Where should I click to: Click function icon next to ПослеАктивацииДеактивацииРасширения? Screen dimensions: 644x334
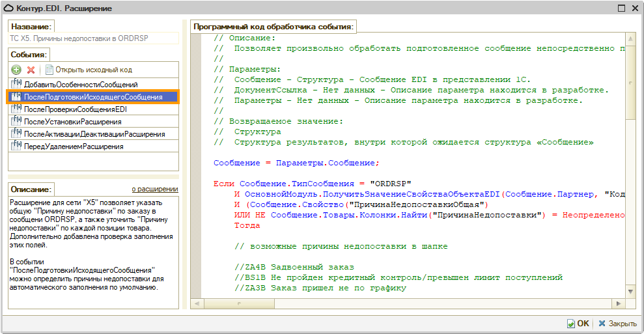(x=17, y=134)
